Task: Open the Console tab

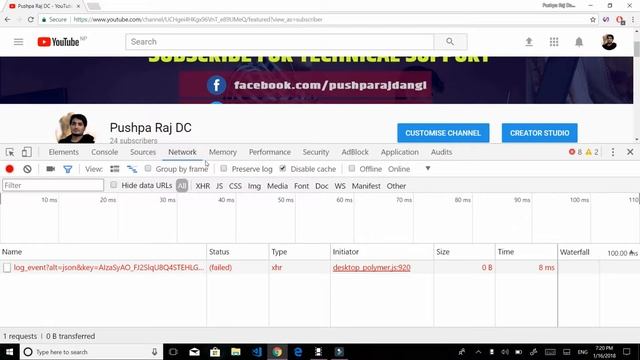Action: [104, 152]
